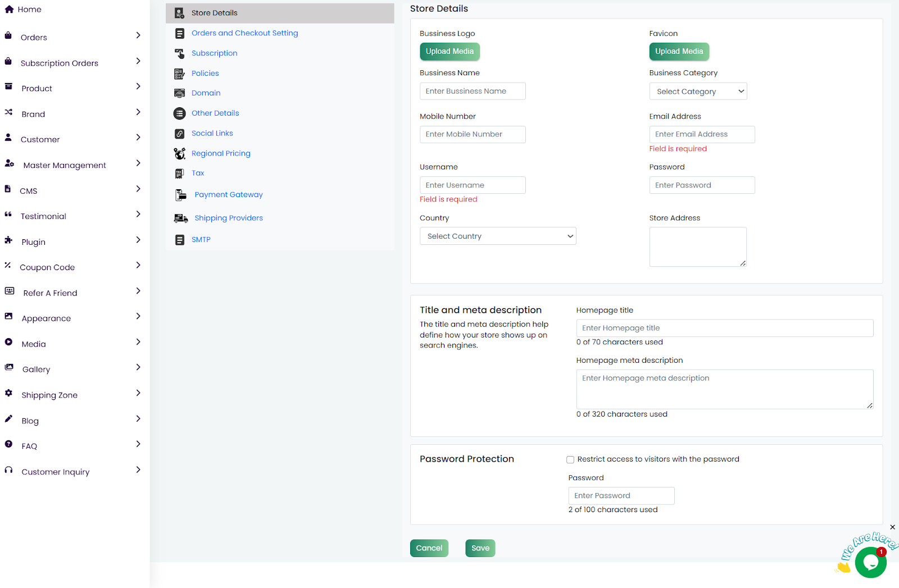Open the Orders and Checkout Setting tab
This screenshot has width=899, height=588.
[x=244, y=33]
